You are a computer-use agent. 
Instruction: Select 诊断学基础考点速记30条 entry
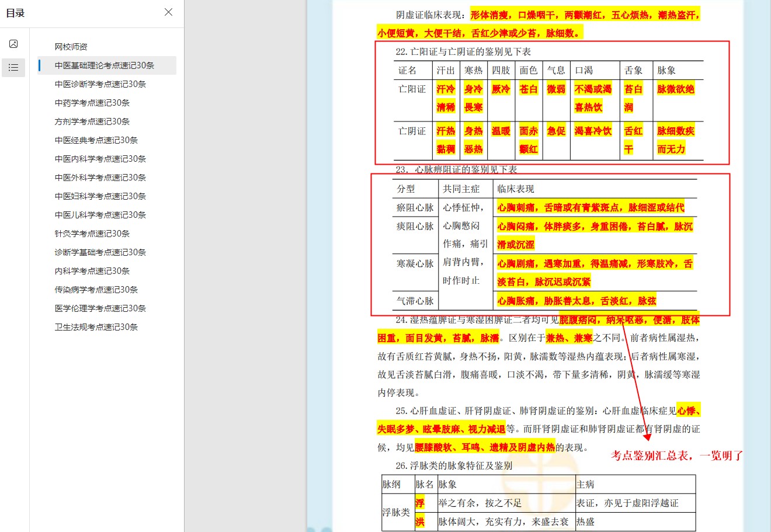[100, 252]
